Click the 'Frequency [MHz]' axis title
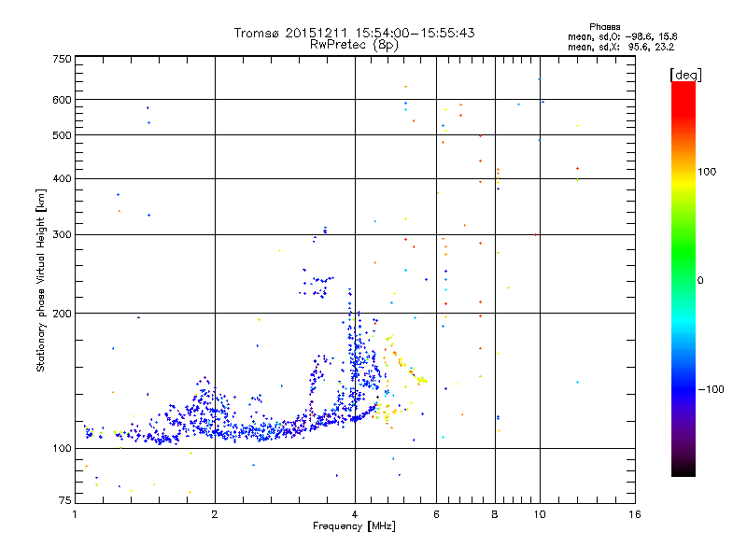Viewport: 747px width, 560px height. 354,526
